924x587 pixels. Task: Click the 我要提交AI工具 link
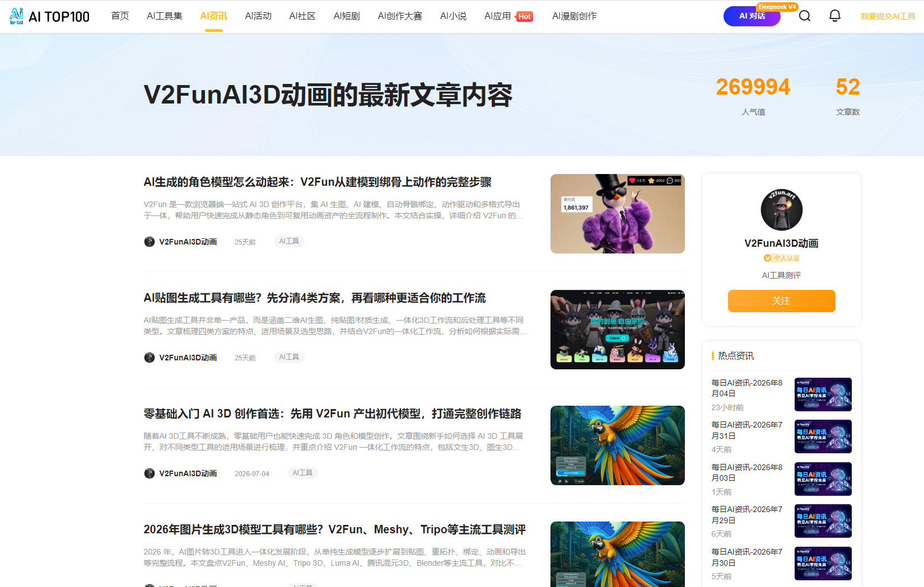888,16
